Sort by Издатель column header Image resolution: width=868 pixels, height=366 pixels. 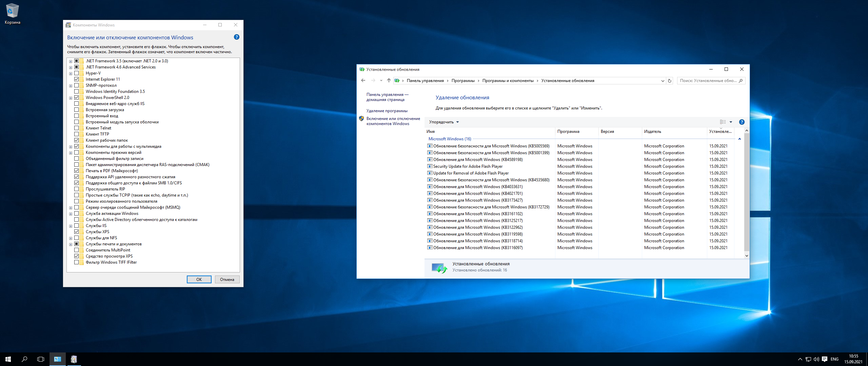point(675,131)
